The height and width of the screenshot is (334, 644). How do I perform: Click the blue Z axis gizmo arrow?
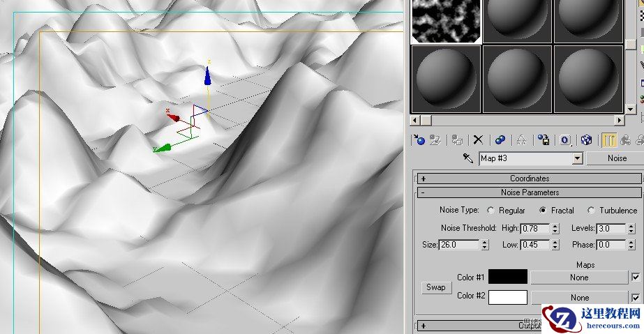point(208,76)
